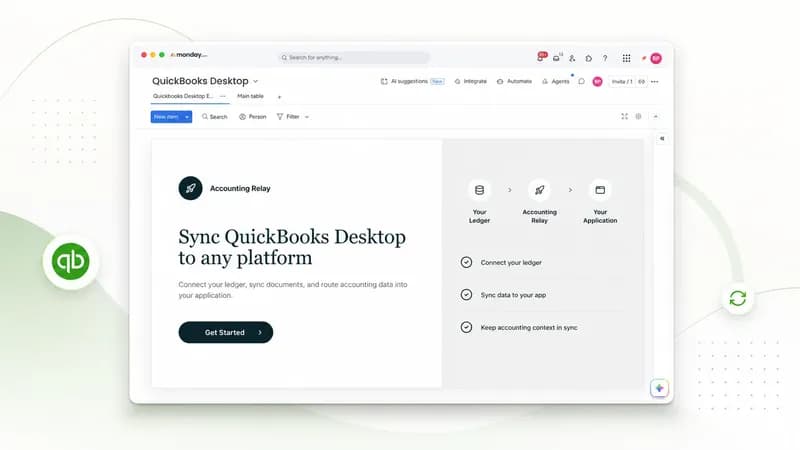Switch to the Quickbooks Desktop E... tab
800x450 pixels.
(183, 96)
